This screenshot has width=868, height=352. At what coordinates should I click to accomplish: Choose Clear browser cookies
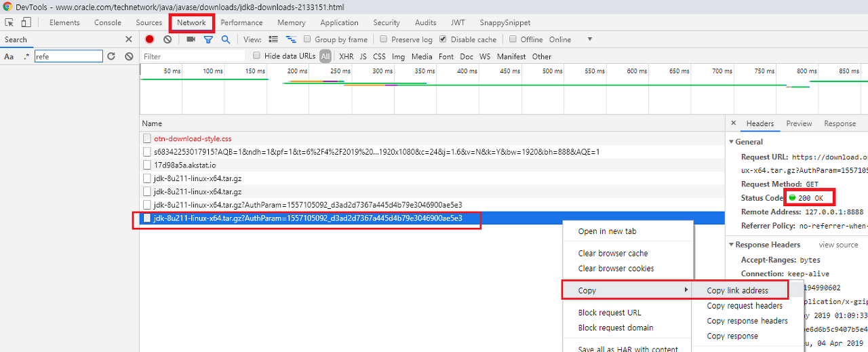[x=616, y=268]
